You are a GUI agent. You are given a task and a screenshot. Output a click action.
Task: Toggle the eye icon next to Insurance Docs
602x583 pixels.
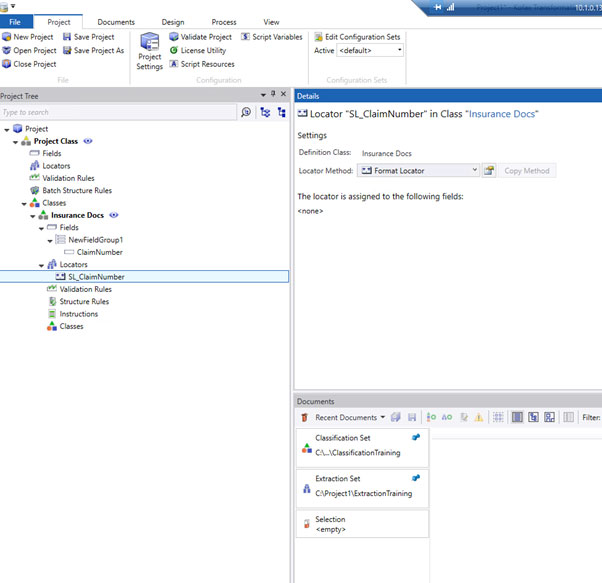pos(114,215)
